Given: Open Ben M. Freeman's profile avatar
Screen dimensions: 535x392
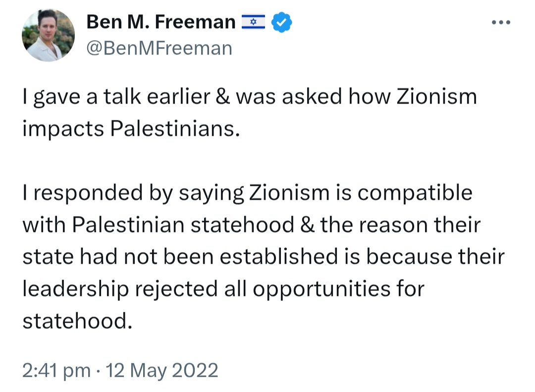Looking at the screenshot, I should click(48, 35).
